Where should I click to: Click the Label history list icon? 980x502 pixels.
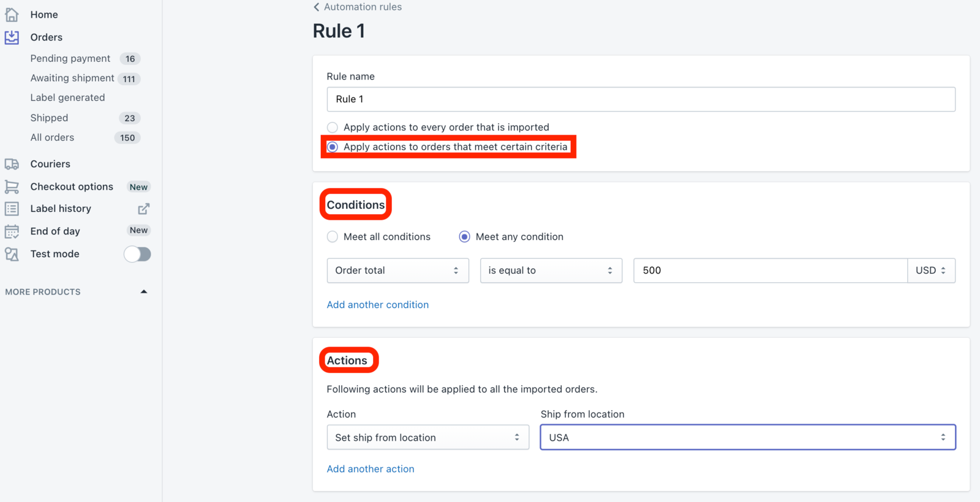click(x=12, y=209)
